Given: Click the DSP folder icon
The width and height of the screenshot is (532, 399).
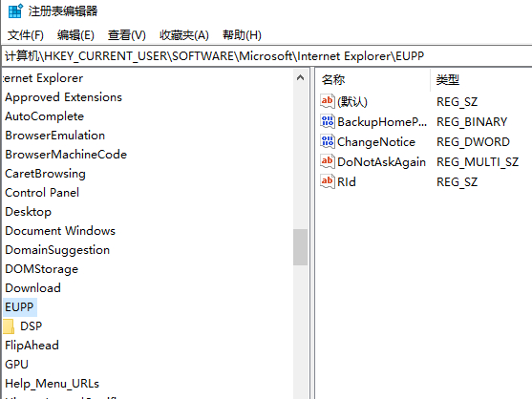Looking at the screenshot, I should point(9,326).
